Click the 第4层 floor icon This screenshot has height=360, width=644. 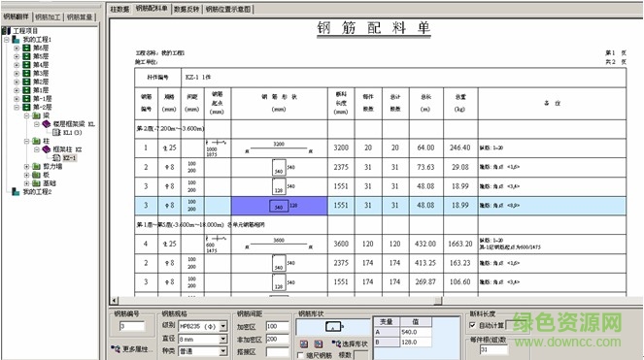(26, 65)
